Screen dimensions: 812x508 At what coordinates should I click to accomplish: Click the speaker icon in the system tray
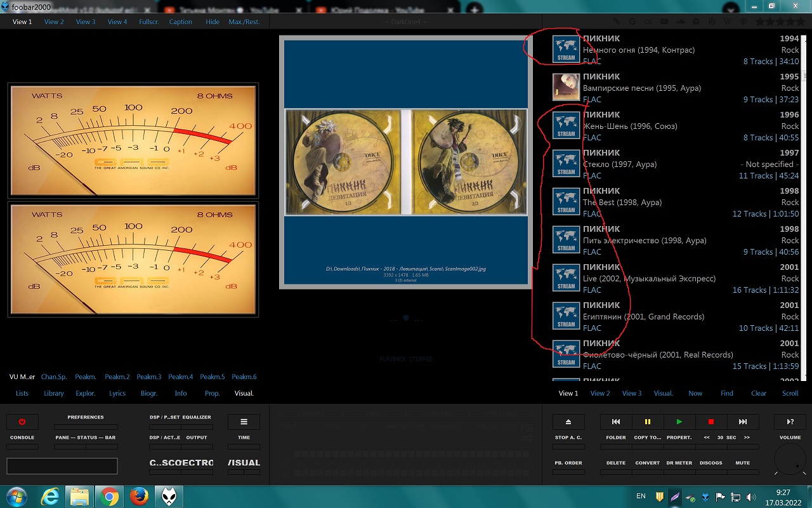pyautogui.click(x=751, y=497)
